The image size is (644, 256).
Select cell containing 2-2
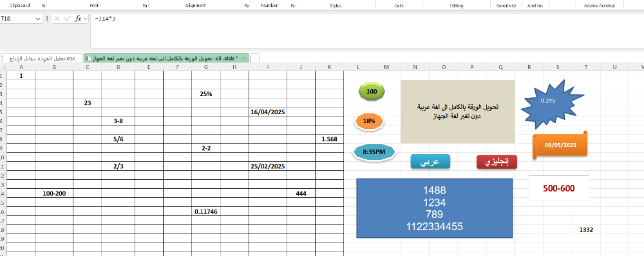(206, 148)
